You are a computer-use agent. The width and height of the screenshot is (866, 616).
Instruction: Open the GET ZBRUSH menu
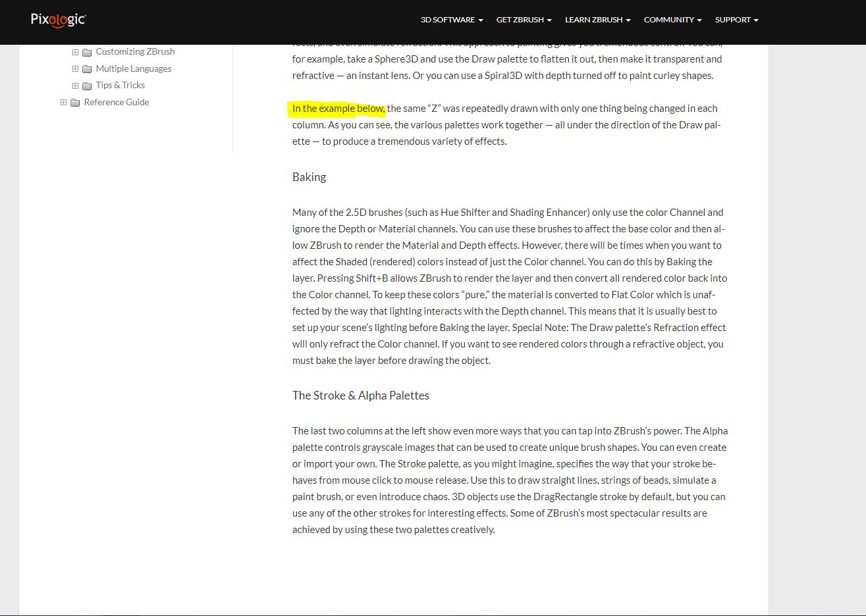point(524,20)
